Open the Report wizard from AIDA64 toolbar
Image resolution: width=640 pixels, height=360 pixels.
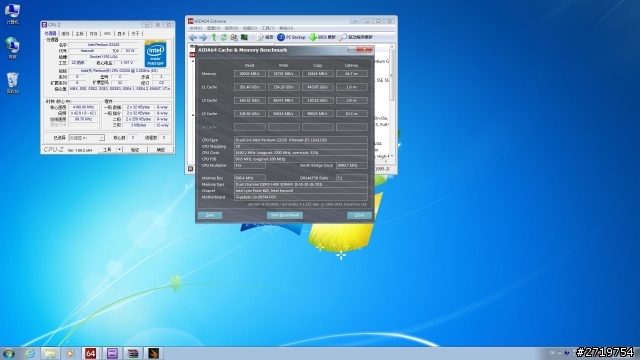265,37
